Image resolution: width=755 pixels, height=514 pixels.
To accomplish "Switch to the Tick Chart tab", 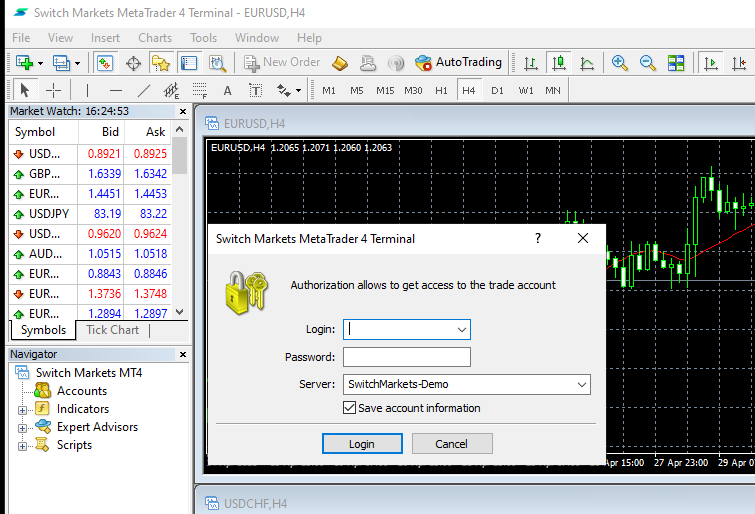I will (112, 330).
